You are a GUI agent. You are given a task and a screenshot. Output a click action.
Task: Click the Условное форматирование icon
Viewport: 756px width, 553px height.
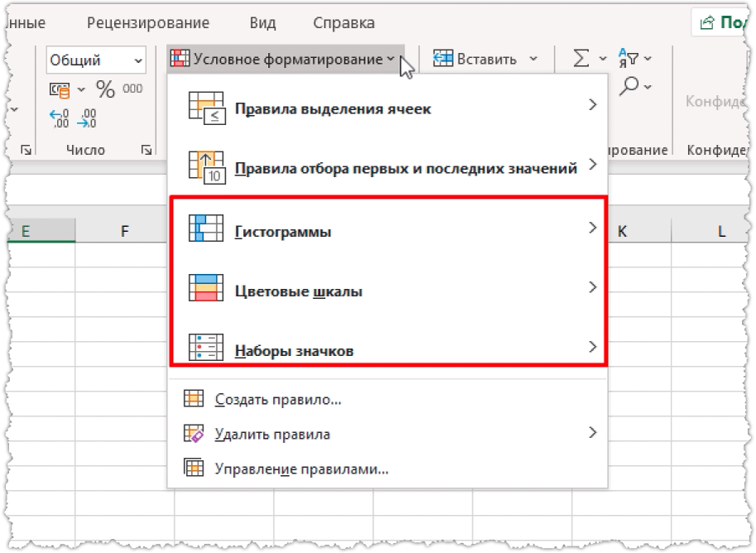click(x=179, y=59)
